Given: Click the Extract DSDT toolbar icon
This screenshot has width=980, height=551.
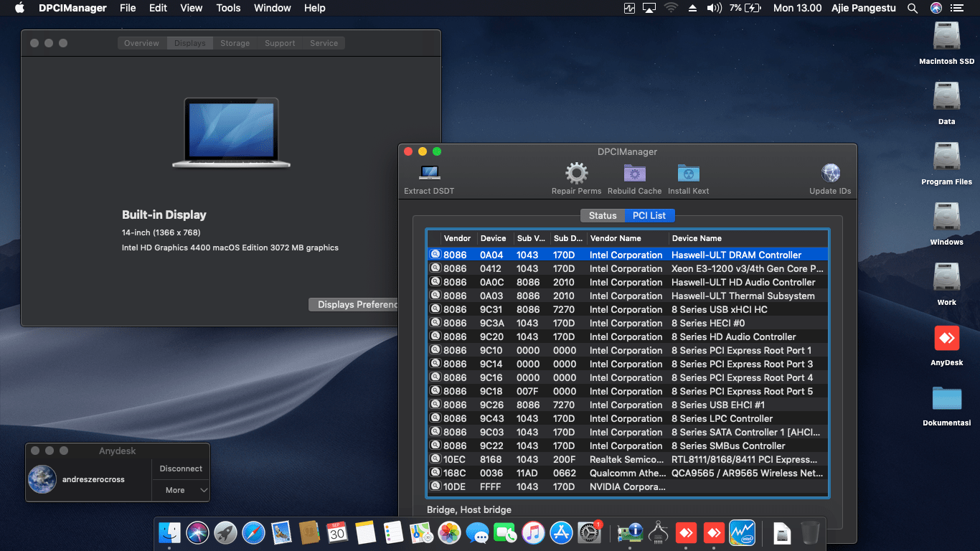Looking at the screenshot, I should pos(429,173).
